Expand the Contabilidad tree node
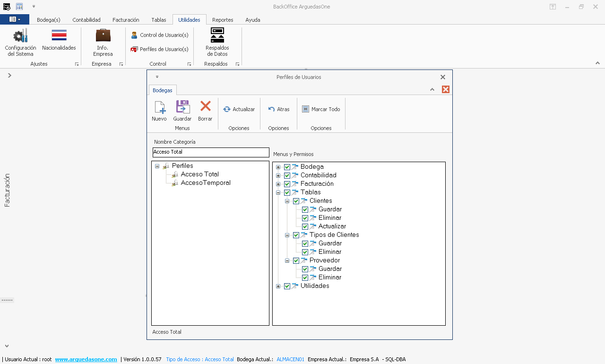This screenshot has width=605, height=364. pos(278,176)
